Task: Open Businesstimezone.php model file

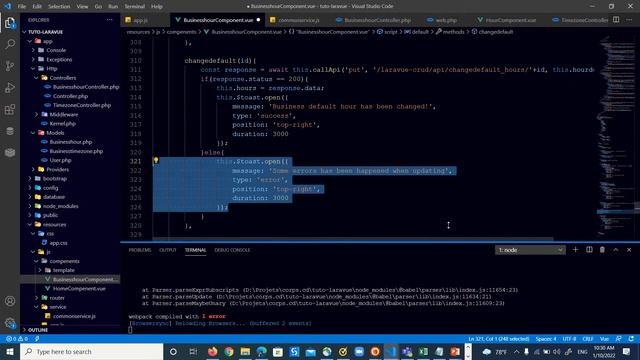Action: click(76, 151)
